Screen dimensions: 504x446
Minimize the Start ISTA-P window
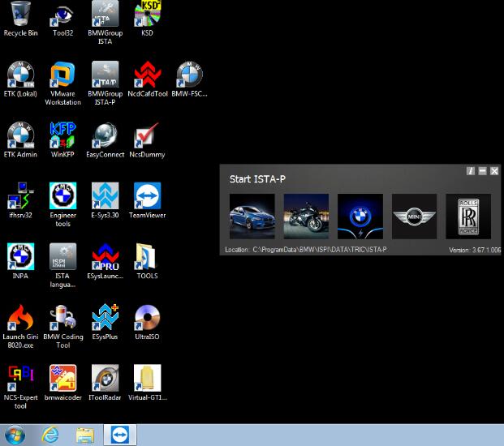pos(482,171)
